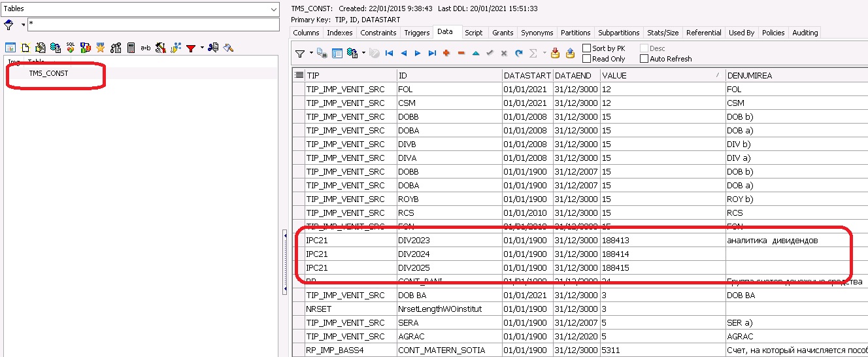868x357 pixels.
Task: Click the DATAEND column header
Action: pyautogui.click(x=576, y=75)
